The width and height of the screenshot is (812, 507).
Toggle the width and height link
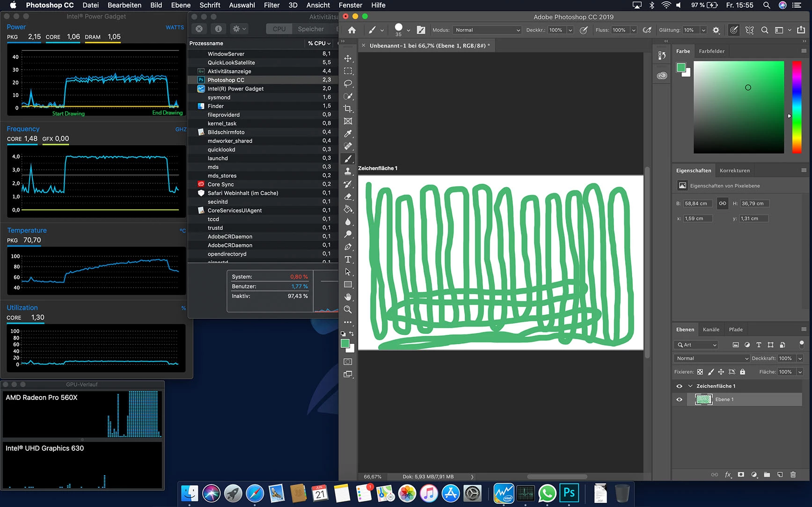pyautogui.click(x=723, y=203)
